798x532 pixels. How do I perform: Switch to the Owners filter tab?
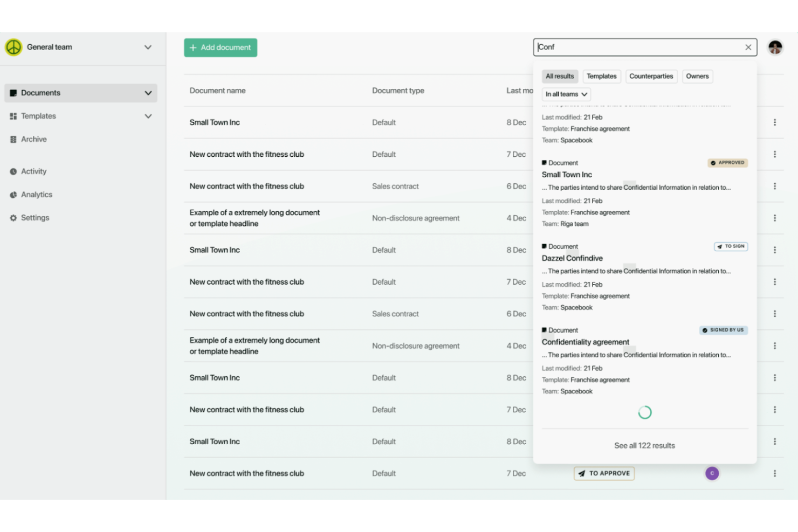pos(697,77)
